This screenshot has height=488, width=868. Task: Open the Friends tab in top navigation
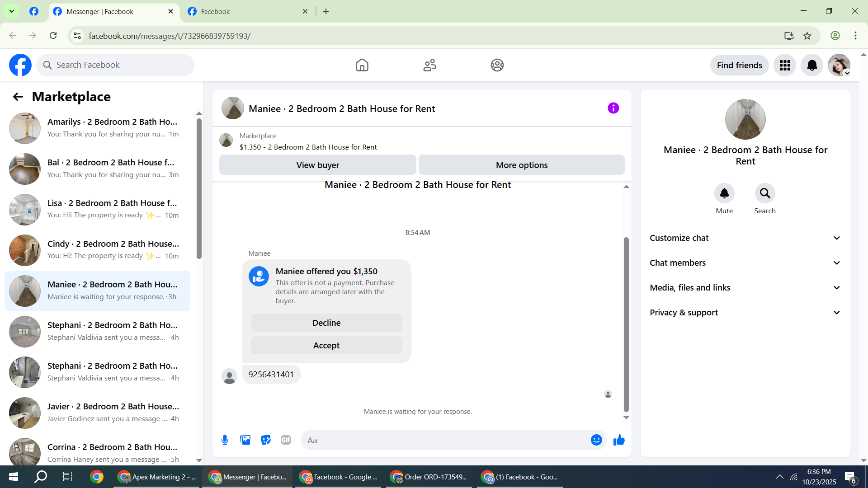[429, 66]
